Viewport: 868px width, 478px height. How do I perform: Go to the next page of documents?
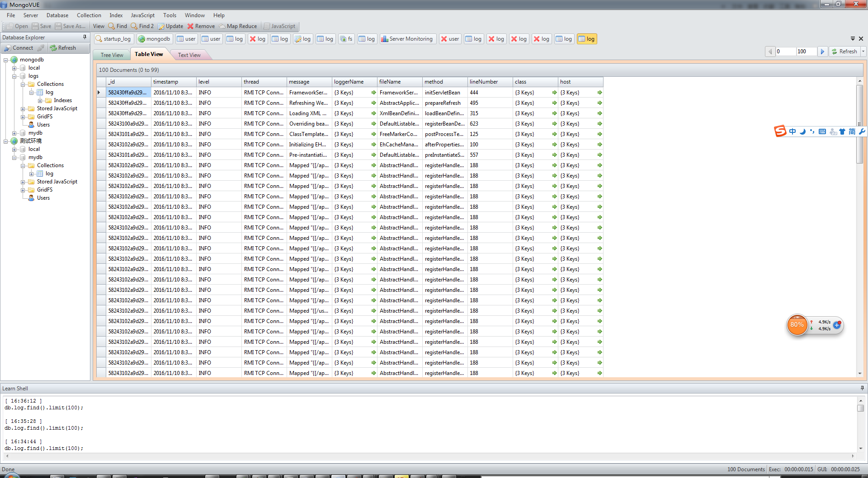pyautogui.click(x=822, y=52)
